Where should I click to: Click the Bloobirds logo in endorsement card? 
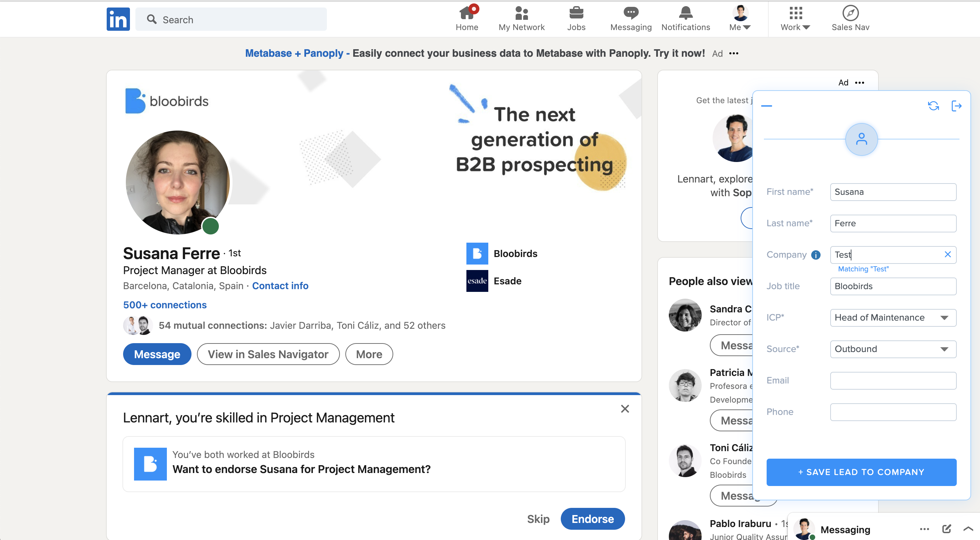pyautogui.click(x=150, y=464)
